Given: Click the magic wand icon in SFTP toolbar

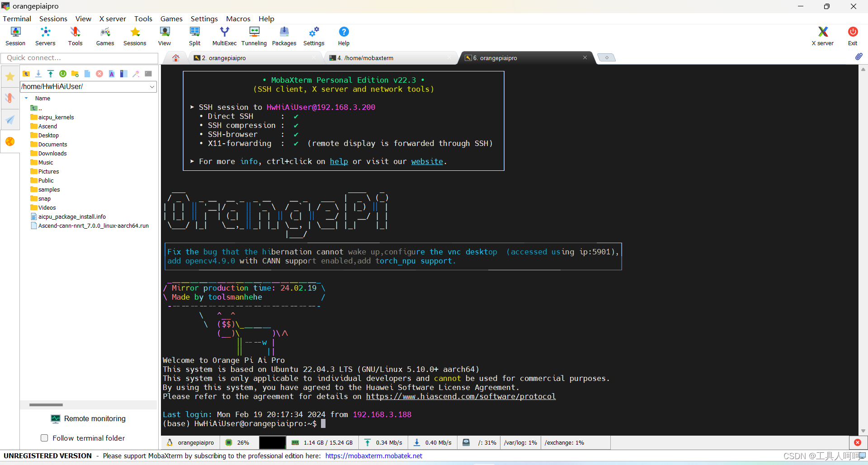Looking at the screenshot, I should [x=136, y=74].
